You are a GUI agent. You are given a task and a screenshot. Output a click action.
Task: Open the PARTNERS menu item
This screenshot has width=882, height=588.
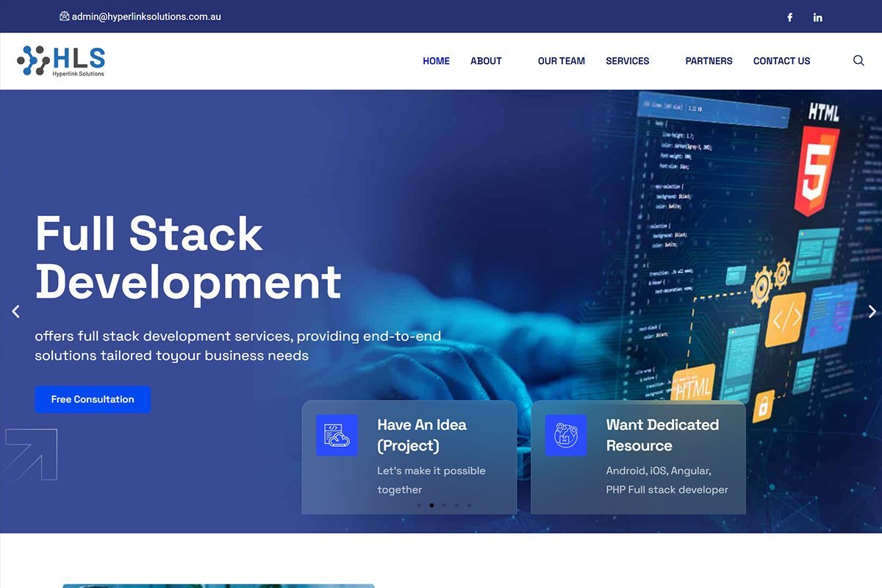pos(709,61)
